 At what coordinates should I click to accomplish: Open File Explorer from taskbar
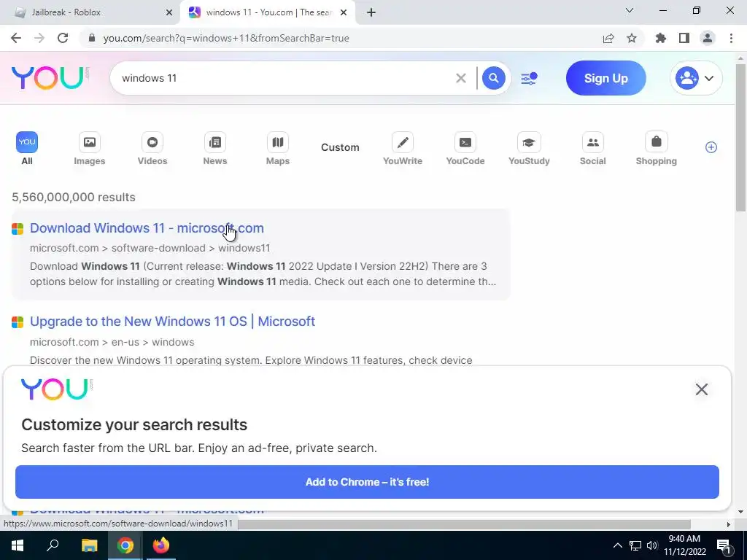pos(89,545)
